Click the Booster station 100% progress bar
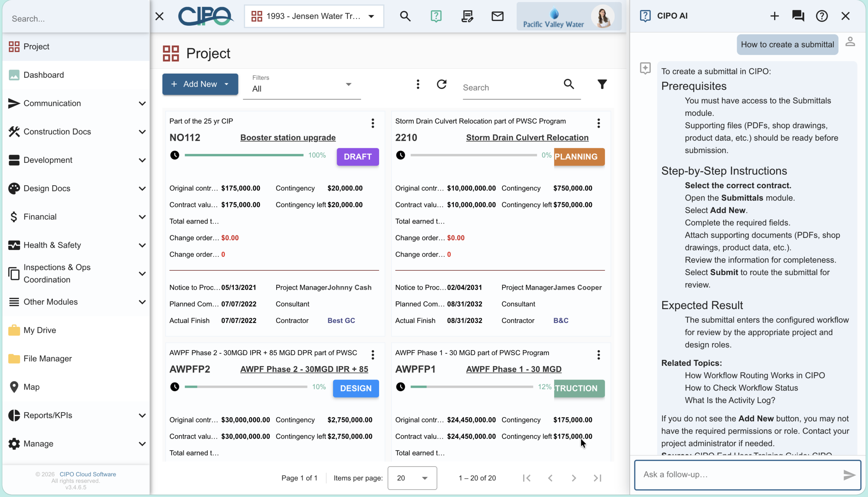 [x=244, y=155]
